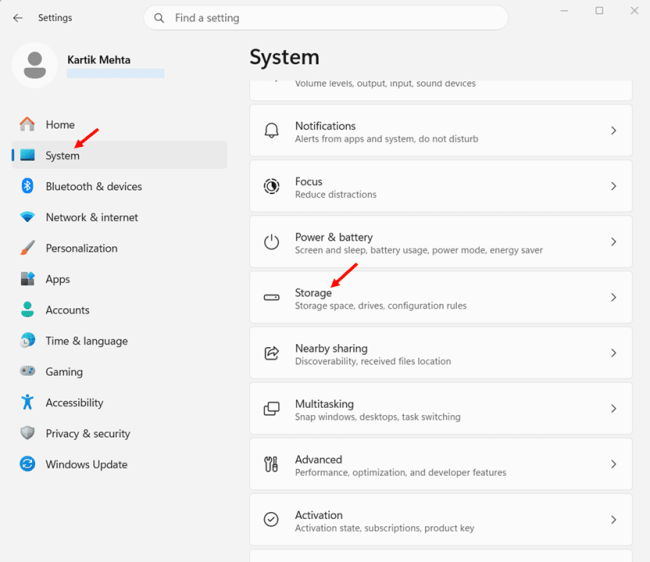Open Accessibility settings section
Viewport: 650px width, 562px height.
tap(119, 402)
